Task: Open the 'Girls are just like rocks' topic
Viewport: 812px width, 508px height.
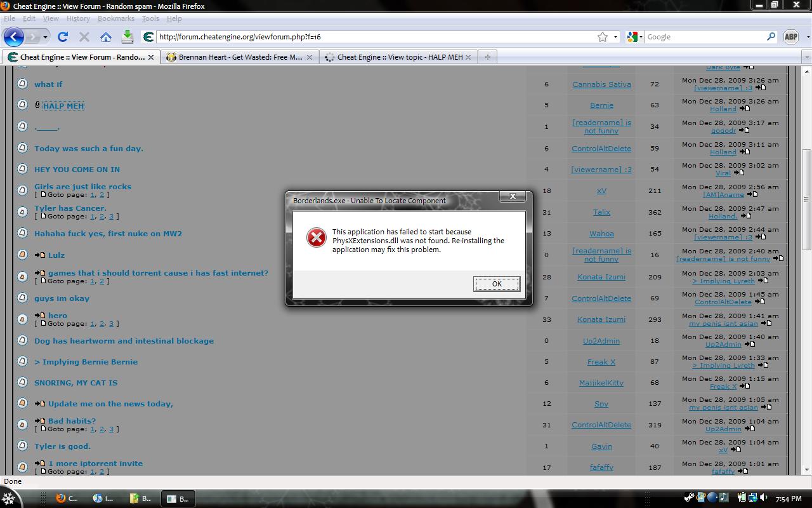Action: click(83, 187)
